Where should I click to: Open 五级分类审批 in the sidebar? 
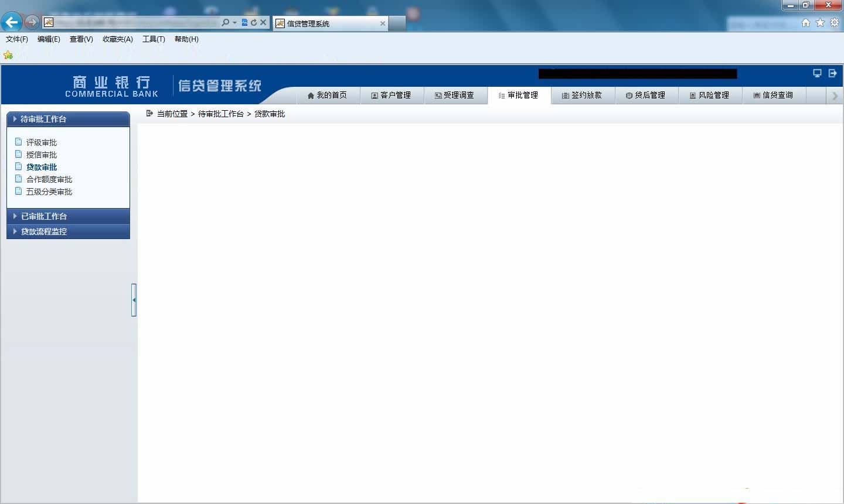pyautogui.click(x=49, y=192)
